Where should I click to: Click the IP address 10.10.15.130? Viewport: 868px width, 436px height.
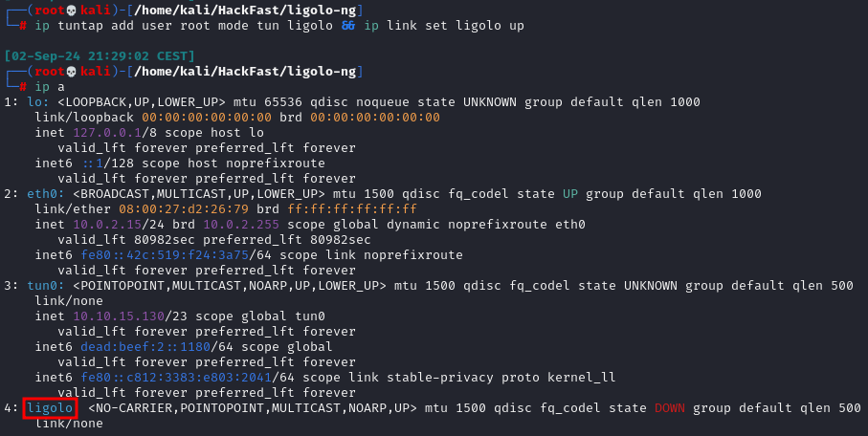(119, 316)
